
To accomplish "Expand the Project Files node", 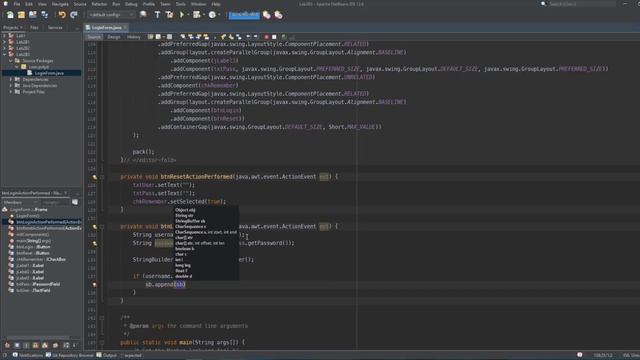I will point(11,92).
